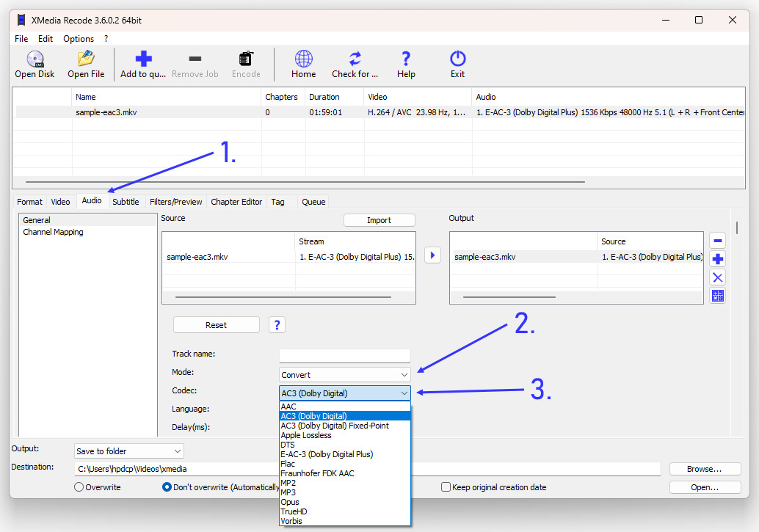Choose Apple Lossless from the codec list
The width and height of the screenshot is (759, 532).
[x=345, y=435]
